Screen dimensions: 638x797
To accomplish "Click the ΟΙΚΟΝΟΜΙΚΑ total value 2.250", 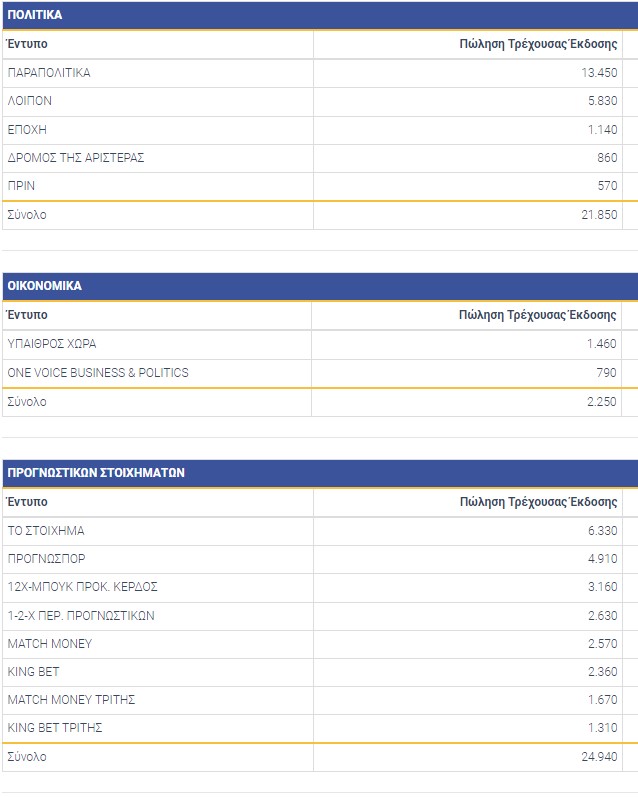I will pyautogui.click(x=601, y=402).
